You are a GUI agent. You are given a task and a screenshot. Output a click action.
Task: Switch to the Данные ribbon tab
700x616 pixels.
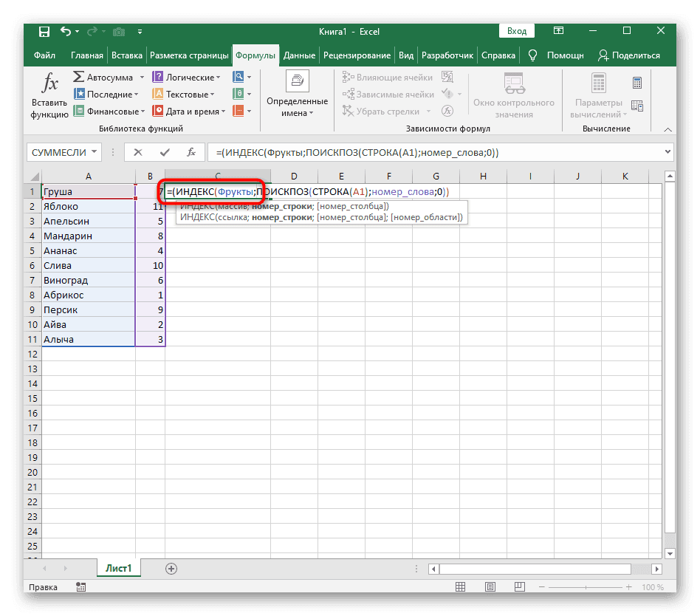coord(299,55)
